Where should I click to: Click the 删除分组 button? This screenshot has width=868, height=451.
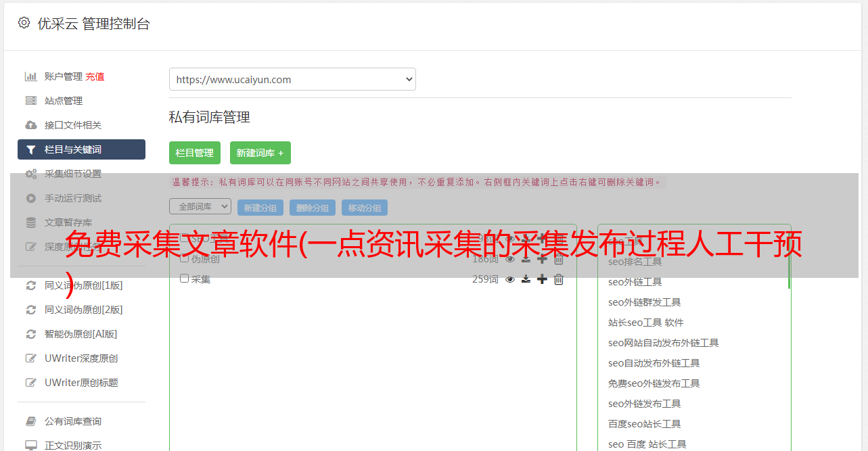pyautogui.click(x=313, y=208)
